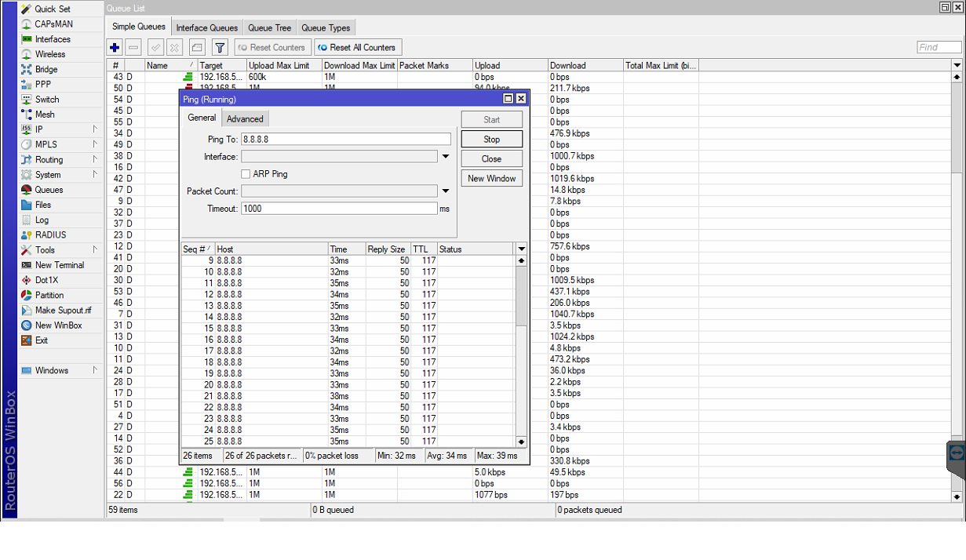Sort queues by the Upload Max Limit header
The width and height of the screenshot is (966, 560).
(284, 66)
